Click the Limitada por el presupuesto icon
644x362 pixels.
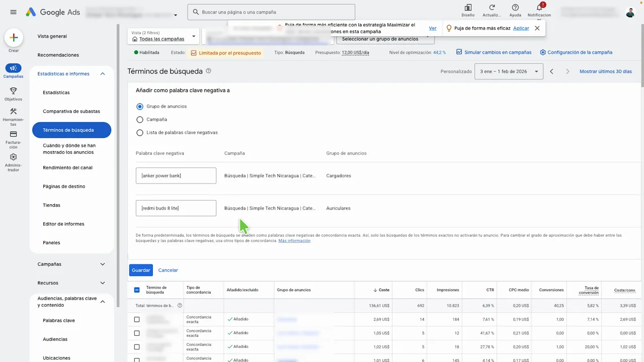pos(194,52)
